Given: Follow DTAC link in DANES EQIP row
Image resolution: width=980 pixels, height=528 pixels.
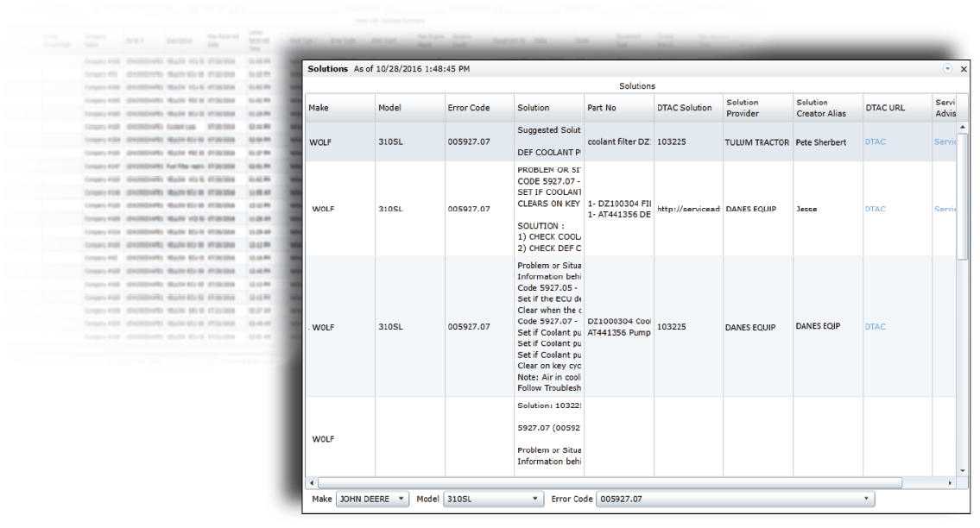Looking at the screenshot, I should click(875, 327).
